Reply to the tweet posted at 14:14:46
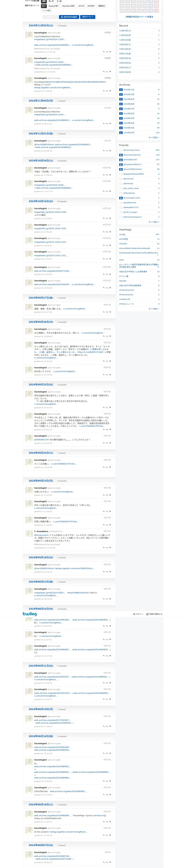The image size is (186, 868). tap(104, 467)
